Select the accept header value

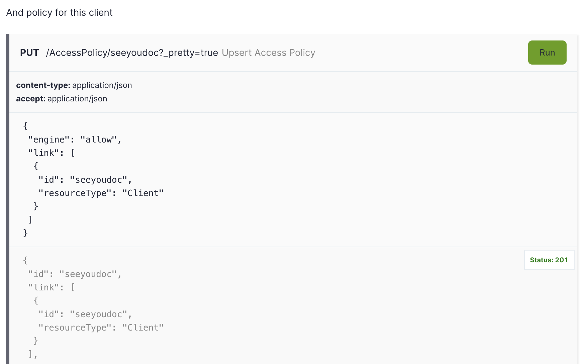[77, 99]
